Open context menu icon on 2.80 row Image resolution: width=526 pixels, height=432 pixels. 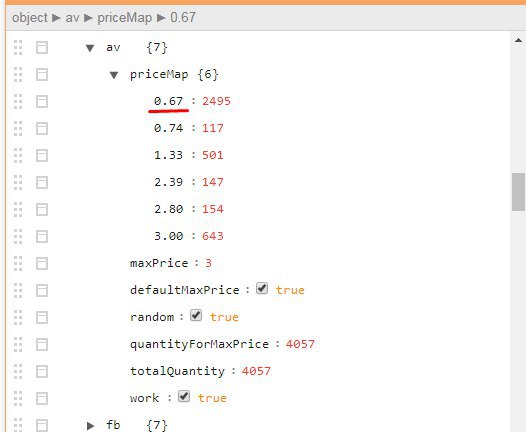tap(42, 210)
